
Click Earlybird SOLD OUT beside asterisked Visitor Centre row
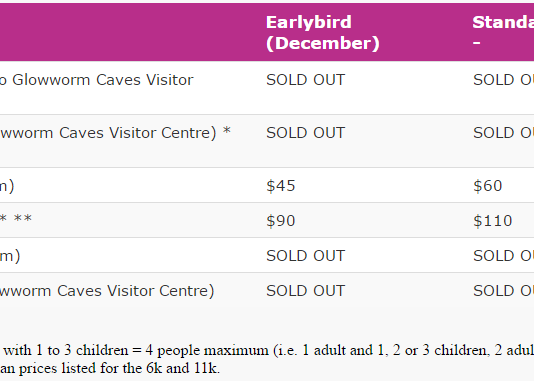[305, 133]
